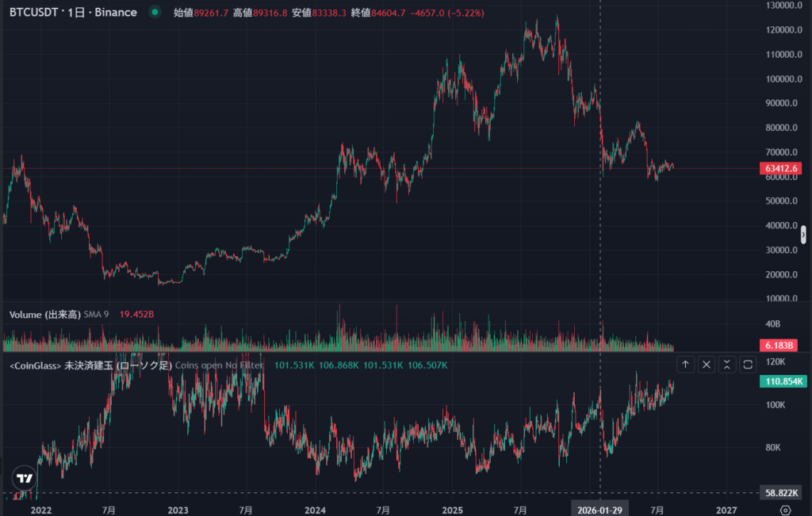The image size is (812, 516).
Task: Open the BTCUSDT · 1日 · Binance symbol title
Action: (x=73, y=13)
